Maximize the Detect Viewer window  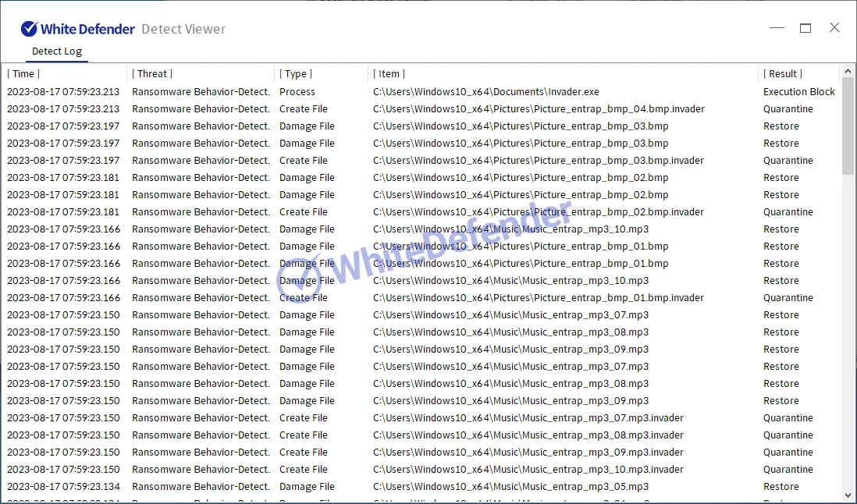tap(805, 28)
